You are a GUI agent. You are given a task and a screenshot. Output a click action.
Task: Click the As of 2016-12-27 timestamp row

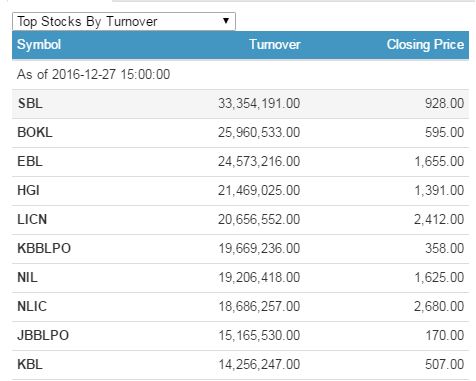(240, 74)
